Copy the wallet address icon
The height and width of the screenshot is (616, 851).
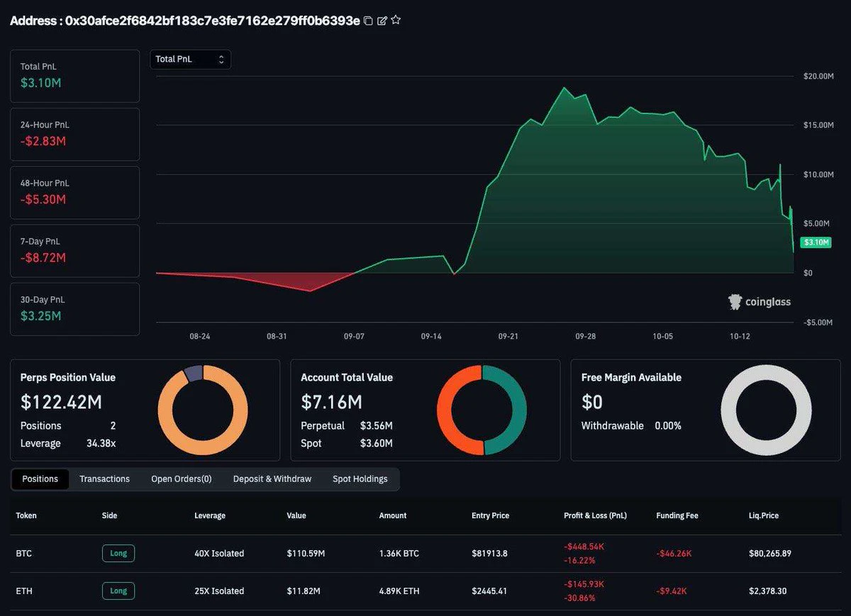tap(368, 21)
